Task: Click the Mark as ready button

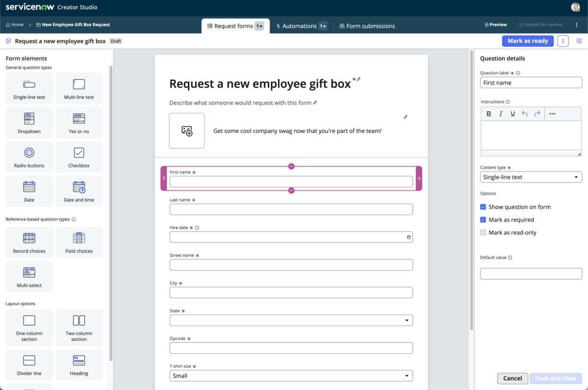Action: pyautogui.click(x=528, y=41)
